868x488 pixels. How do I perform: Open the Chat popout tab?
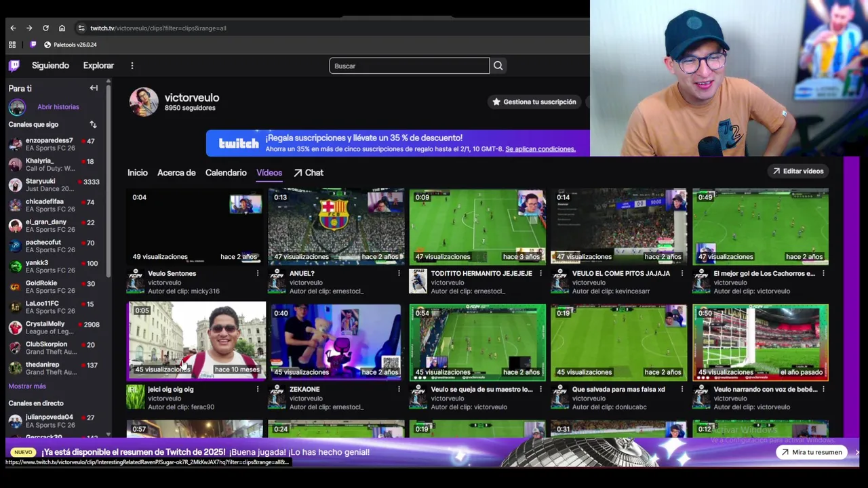309,173
